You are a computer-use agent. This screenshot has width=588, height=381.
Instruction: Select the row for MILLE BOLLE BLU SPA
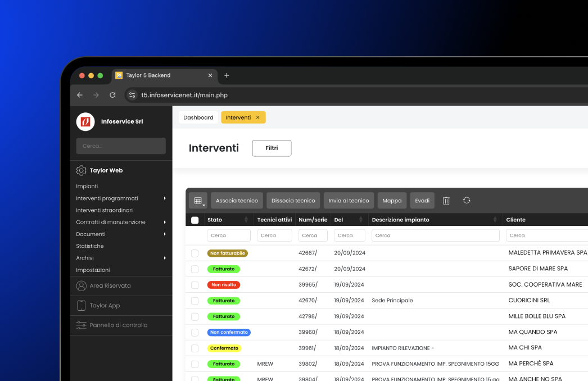pyautogui.click(x=195, y=316)
